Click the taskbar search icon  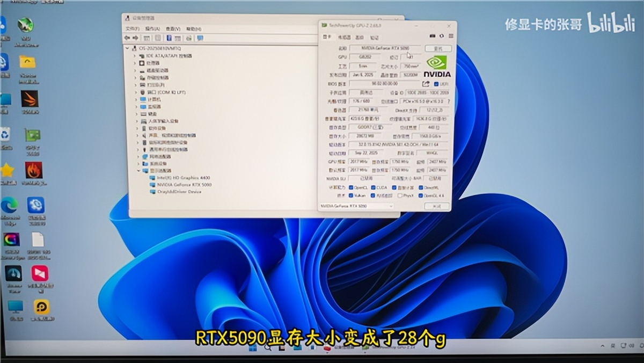pyautogui.click(x=268, y=348)
